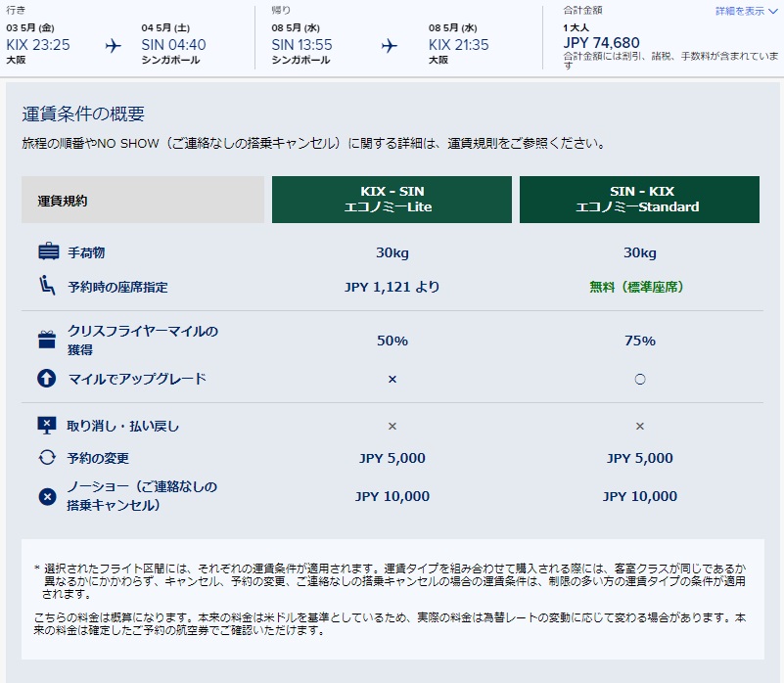
Task: Click the return date 08 5月 (水) above SIN
Action: 296,28
